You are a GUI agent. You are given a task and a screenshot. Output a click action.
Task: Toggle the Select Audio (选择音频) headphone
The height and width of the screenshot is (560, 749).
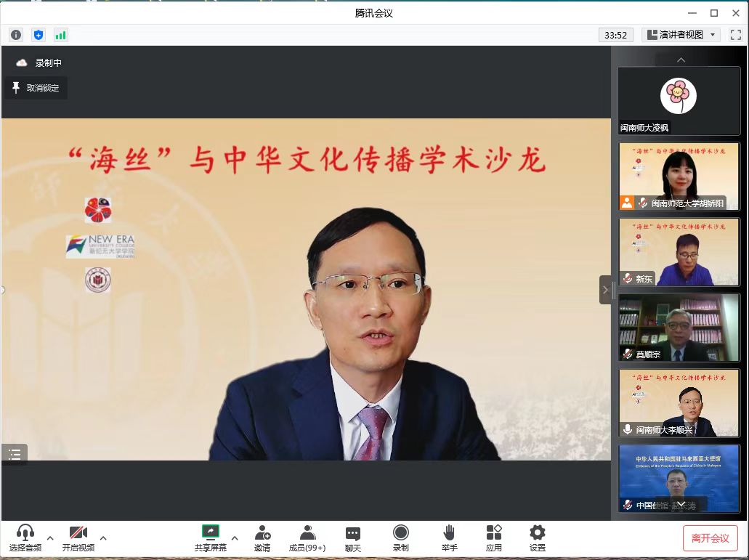[x=25, y=532]
